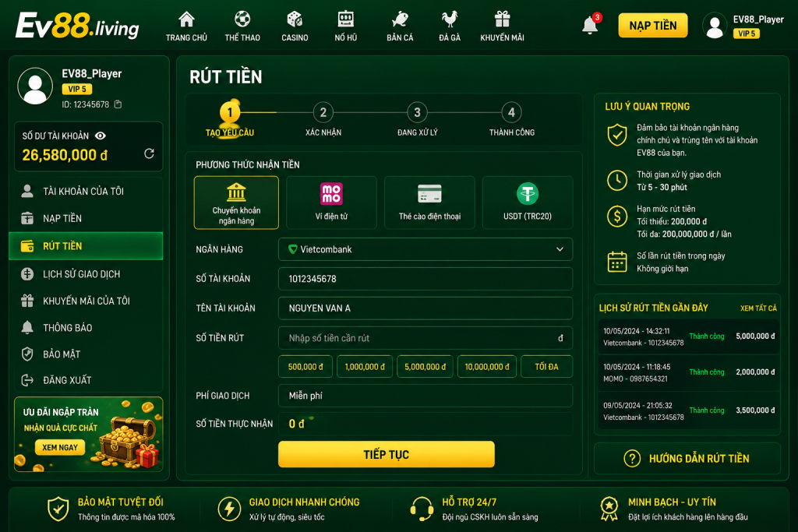Click the Ev88.living logo
The image size is (798, 532).
click(x=77, y=26)
